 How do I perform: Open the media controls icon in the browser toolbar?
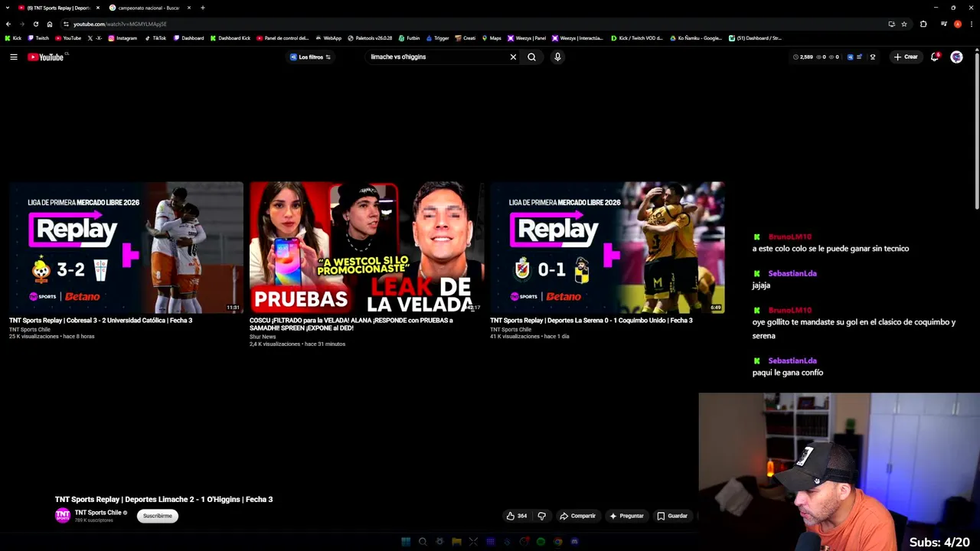click(944, 24)
